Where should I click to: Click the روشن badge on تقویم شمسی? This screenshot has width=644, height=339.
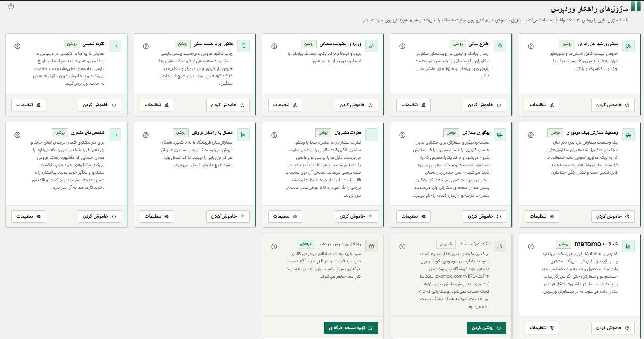click(x=72, y=44)
